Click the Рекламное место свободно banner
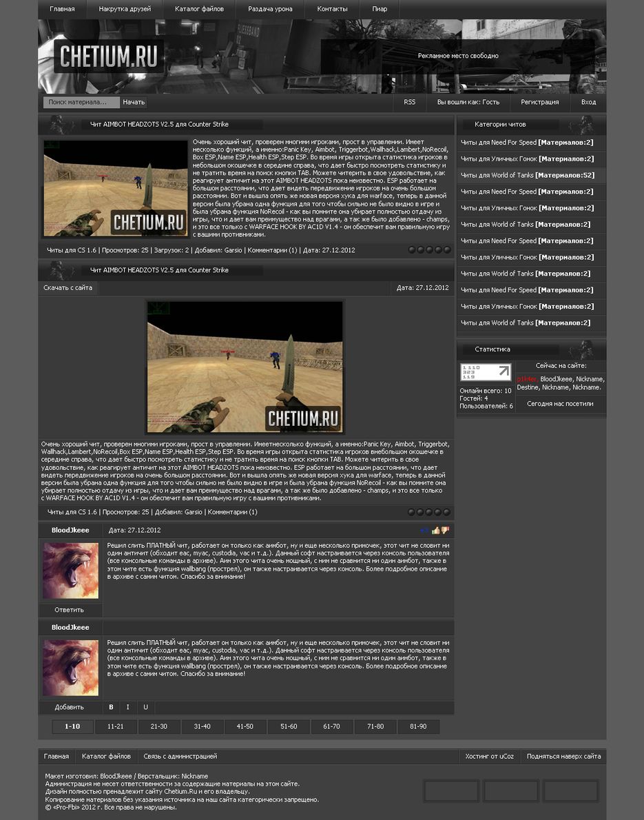This screenshot has height=820, width=644. tap(458, 56)
